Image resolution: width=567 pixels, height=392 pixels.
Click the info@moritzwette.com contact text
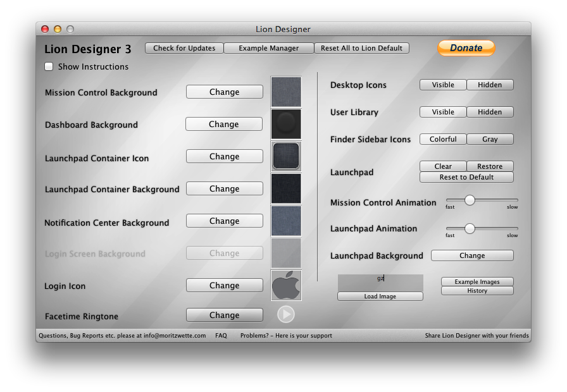pos(175,335)
